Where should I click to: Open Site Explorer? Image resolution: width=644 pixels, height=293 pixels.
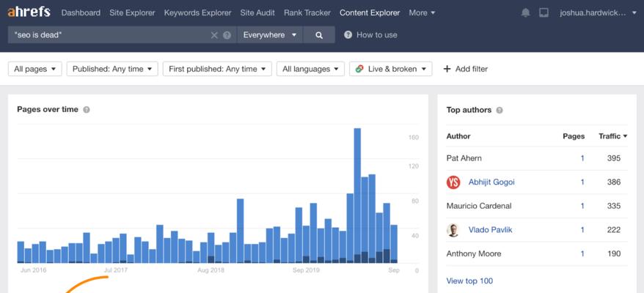coord(132,12)
